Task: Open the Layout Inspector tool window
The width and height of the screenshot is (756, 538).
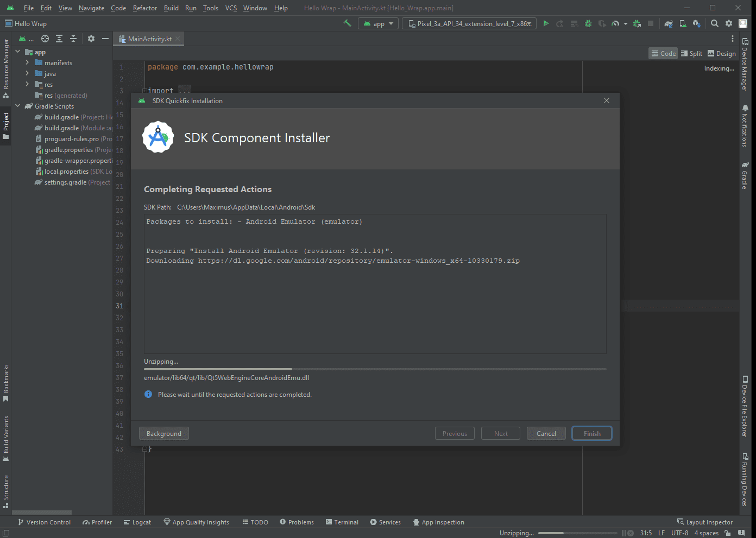Action: (705, 522)
